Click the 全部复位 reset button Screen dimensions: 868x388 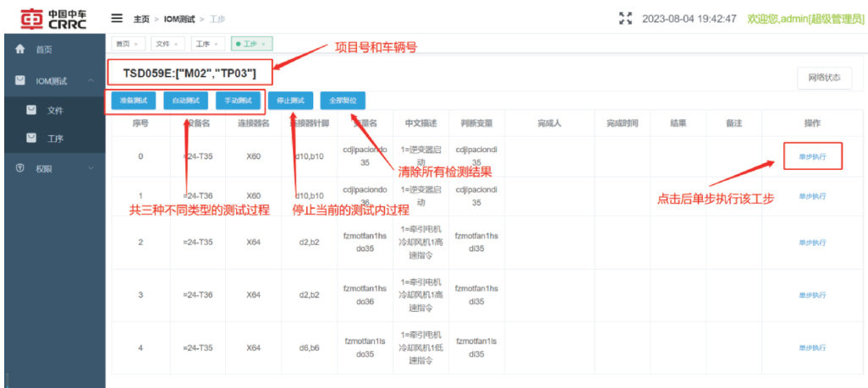click(x=343, y=101)
